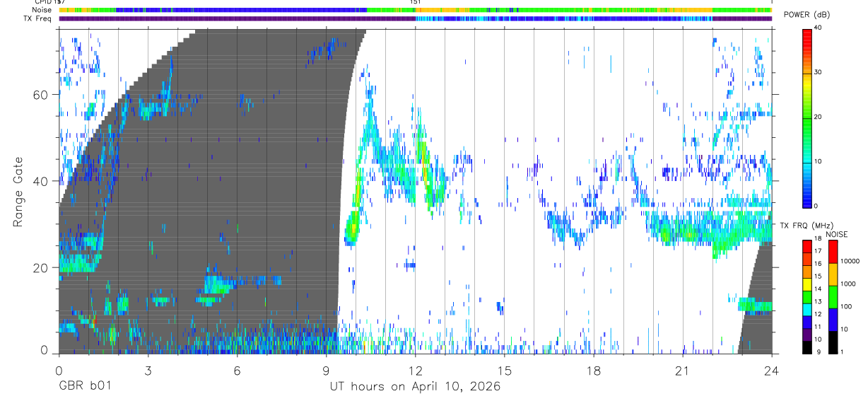Click the black 9-10 MHz TX FRQ swatch
The image size is (868, 401).
pos(807,347)
